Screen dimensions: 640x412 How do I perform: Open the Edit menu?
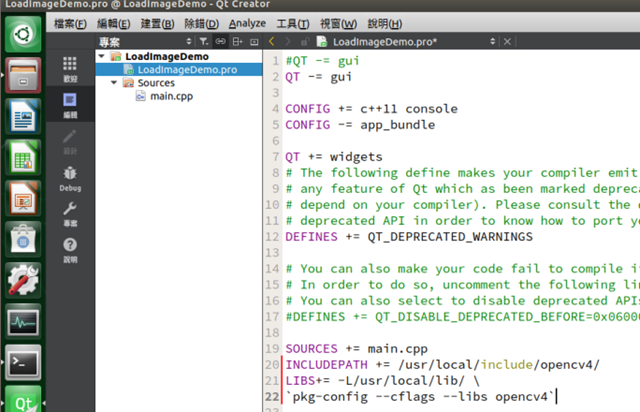tap(113, 24)
